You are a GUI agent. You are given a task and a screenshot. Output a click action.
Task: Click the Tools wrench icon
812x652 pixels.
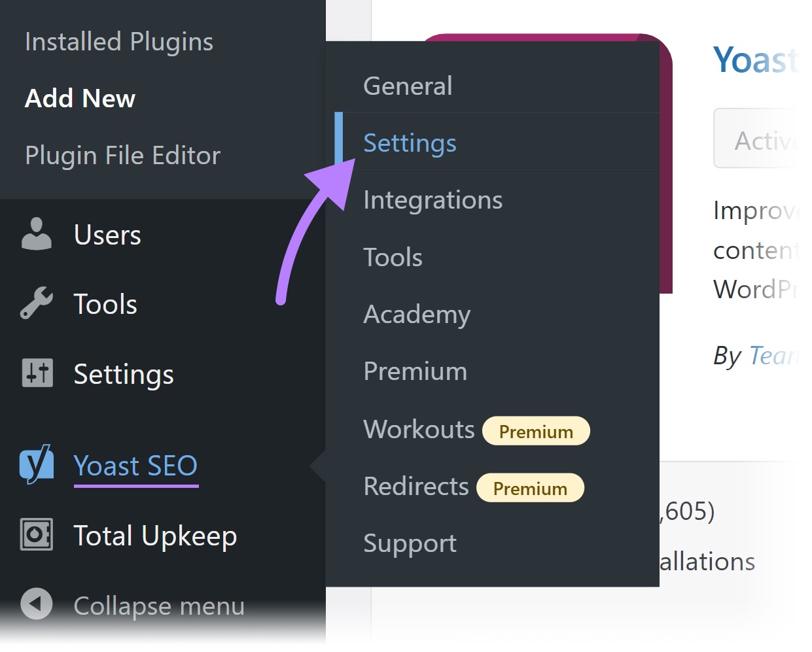tap(36, 303)
